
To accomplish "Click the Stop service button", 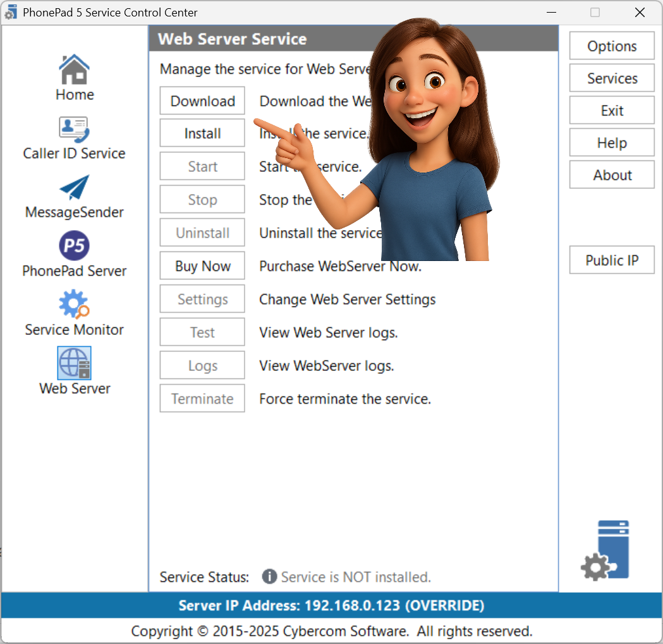I will (202, 199).
